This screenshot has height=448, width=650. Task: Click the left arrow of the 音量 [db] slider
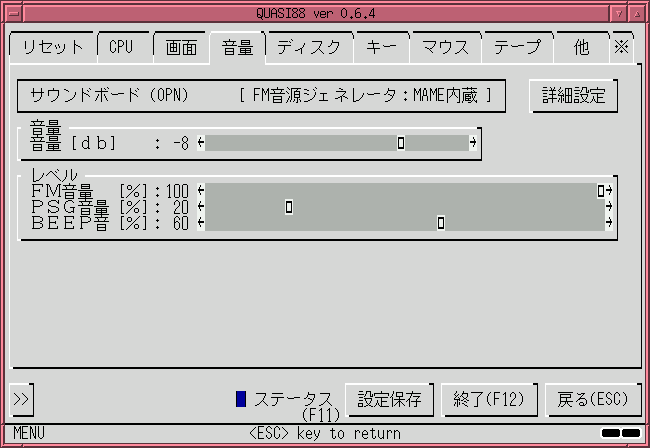(201, 143)
